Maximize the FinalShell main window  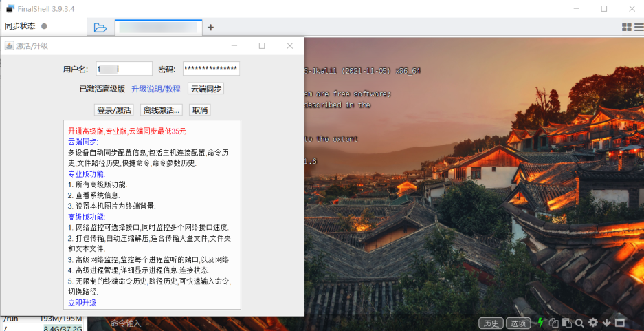(603, 9)
